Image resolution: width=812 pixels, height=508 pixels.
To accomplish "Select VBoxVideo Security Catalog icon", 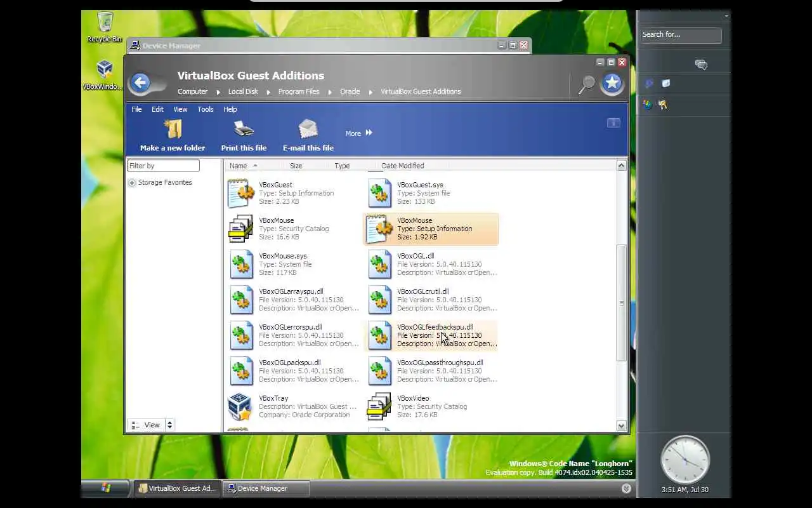I will tap(379, 406).
